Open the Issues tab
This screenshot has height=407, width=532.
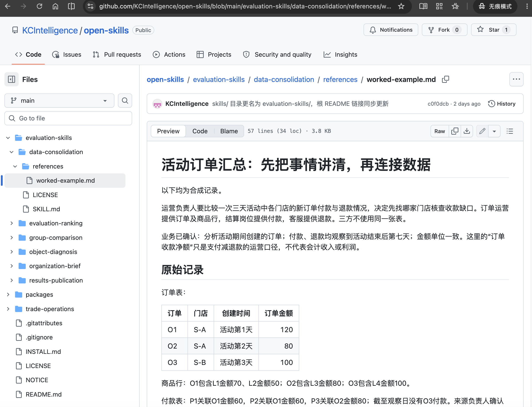click(67, 54)
